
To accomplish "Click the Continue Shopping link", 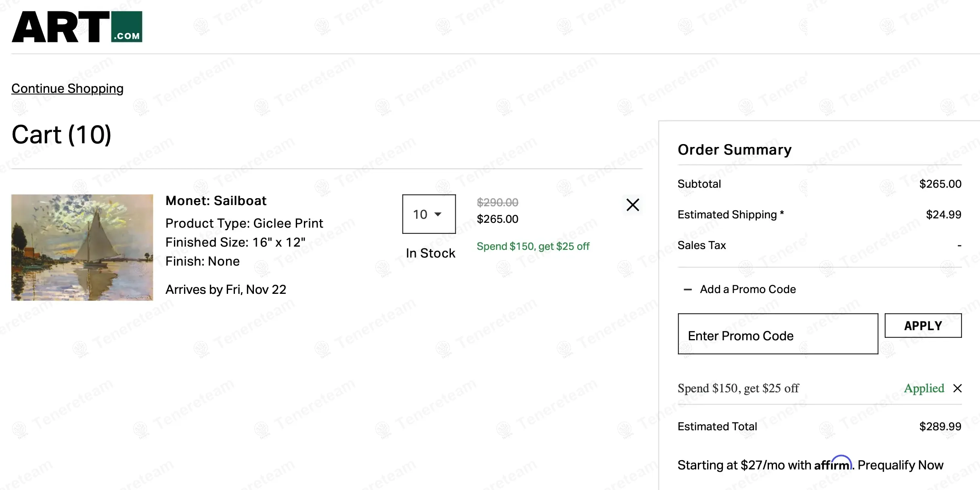I will click(67, 88).
